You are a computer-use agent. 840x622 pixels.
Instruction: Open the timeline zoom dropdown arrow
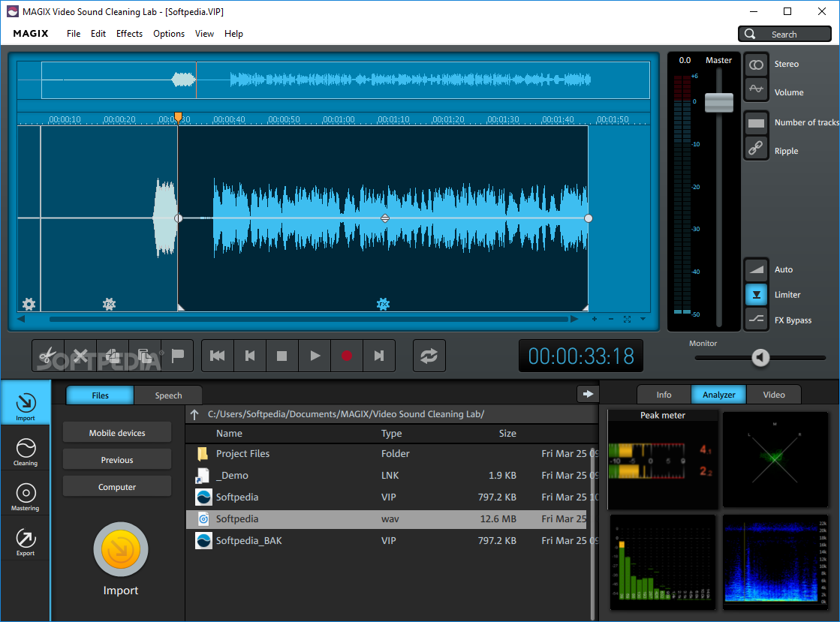point(643,319)
